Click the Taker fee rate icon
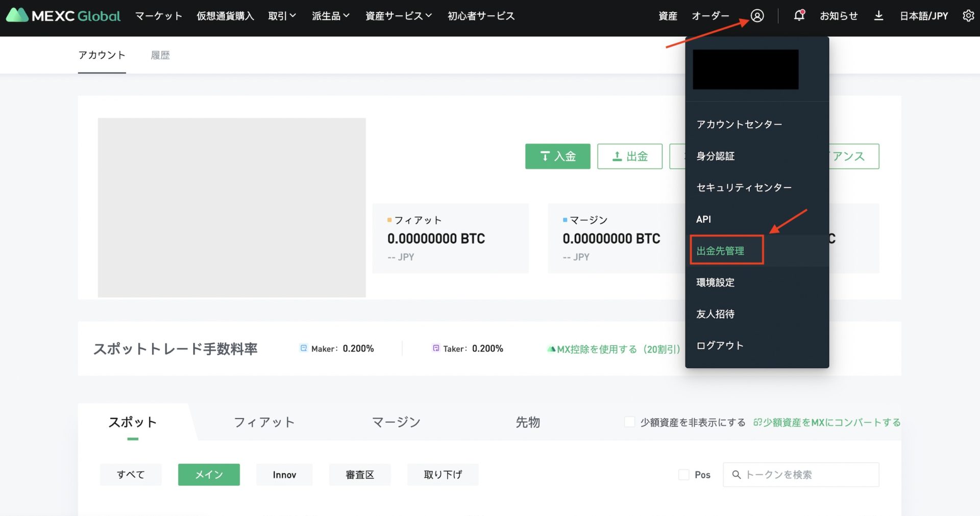The image size is (980, 516). [x=436, y=348]
